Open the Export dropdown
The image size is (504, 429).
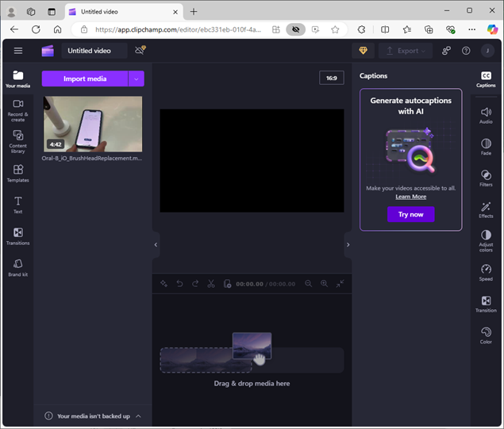point(406,51)
